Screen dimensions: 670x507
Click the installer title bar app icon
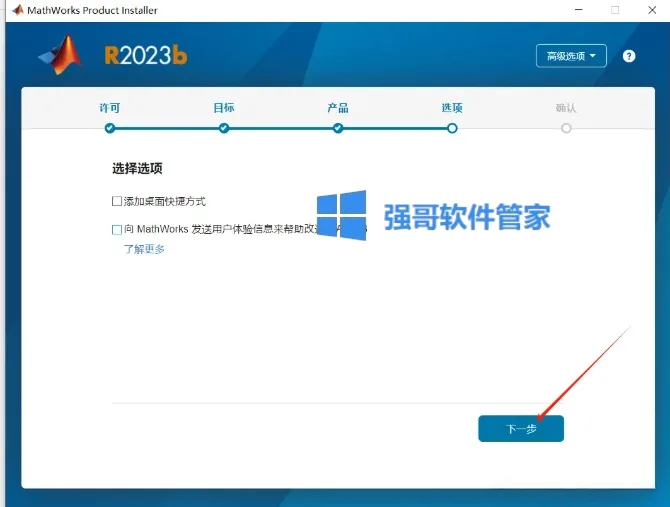pos(18,10)
